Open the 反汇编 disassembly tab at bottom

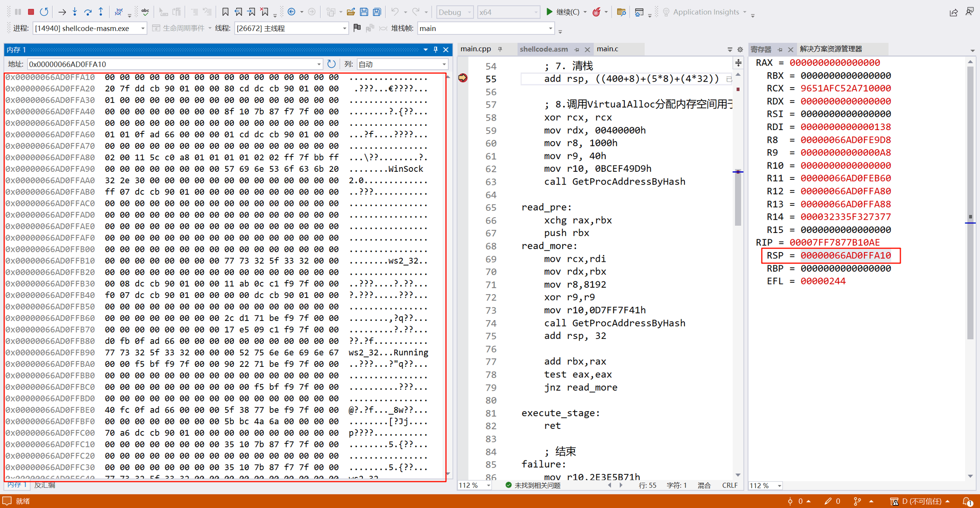pyautogui.click(x=45, y=485)
